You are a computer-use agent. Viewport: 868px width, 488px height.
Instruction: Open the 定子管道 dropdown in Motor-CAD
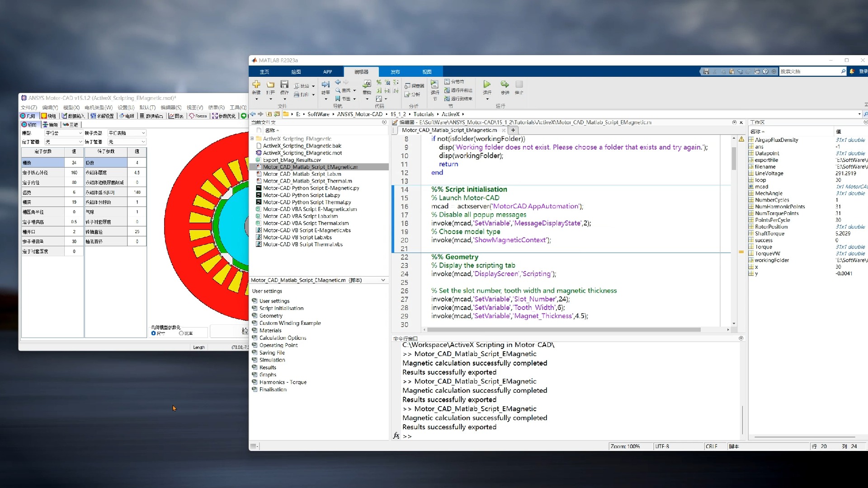[63, 142]
